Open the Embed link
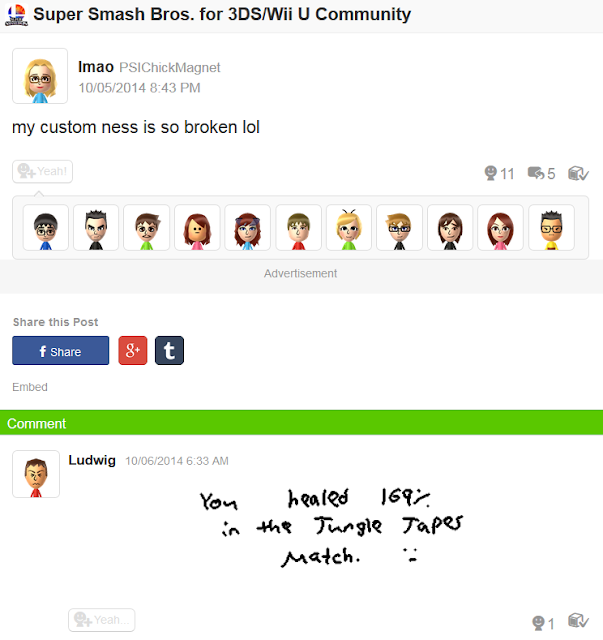Viewport: 603px width, 640px height. coord(30,387)
